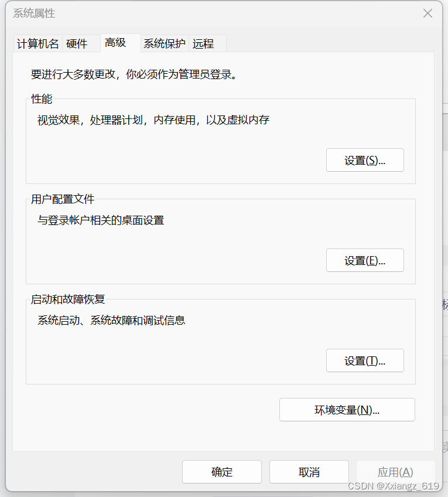Image resolution: width=448 pixels, height=497 pixels.
Task: Open 启动和故障恢复 settings with 设置(T)
Action: coord(364,360)
